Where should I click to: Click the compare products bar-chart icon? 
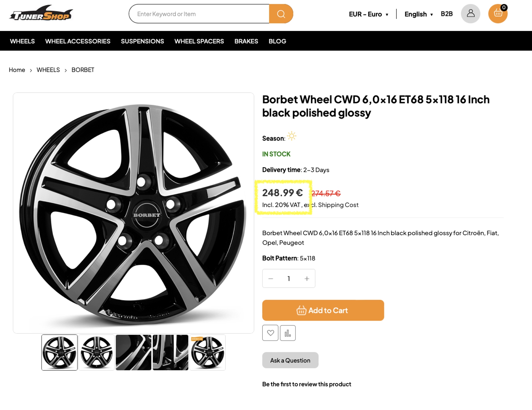[288, 333]
